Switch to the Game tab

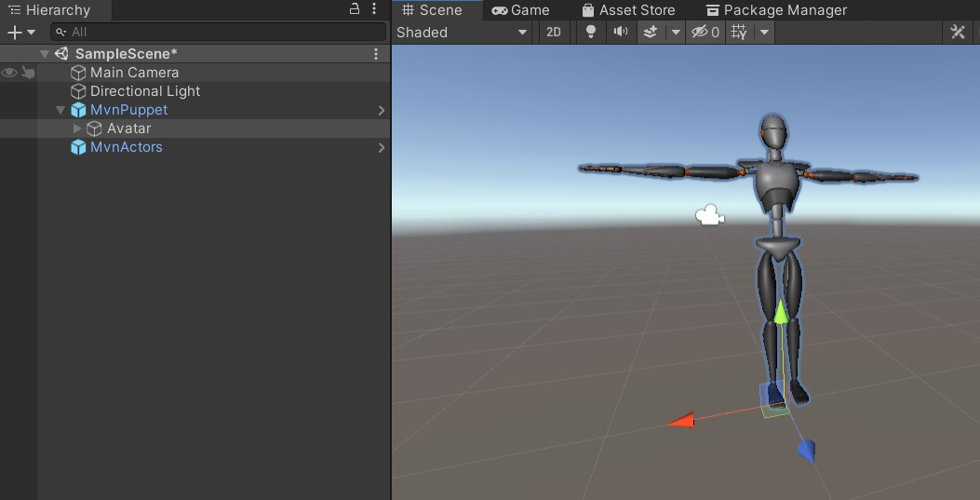tap(520, 10)
